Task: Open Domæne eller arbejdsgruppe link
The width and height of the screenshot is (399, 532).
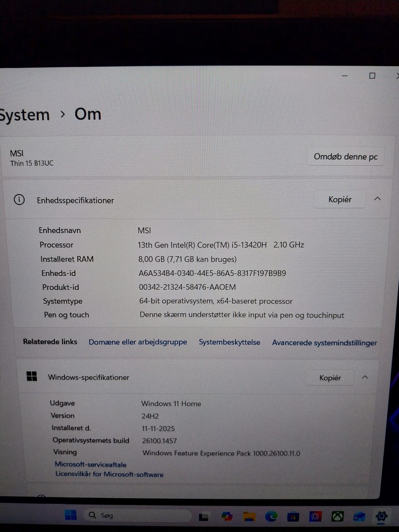Action: 138,342
